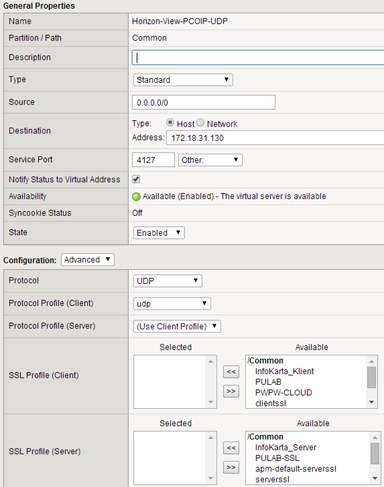Select PULAB in client SSL Available list
The width and height of the screenshot is (384, 487).
point(268,382)
